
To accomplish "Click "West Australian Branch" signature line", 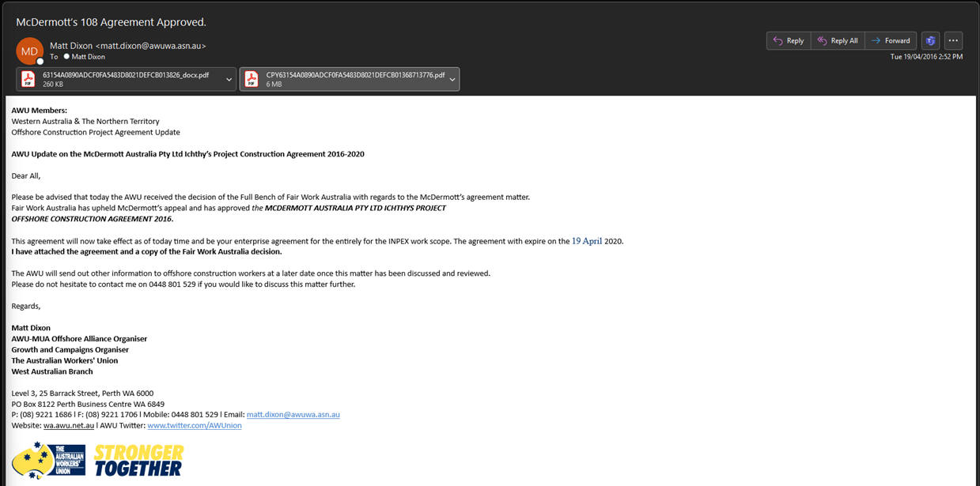I will (52, 371).
